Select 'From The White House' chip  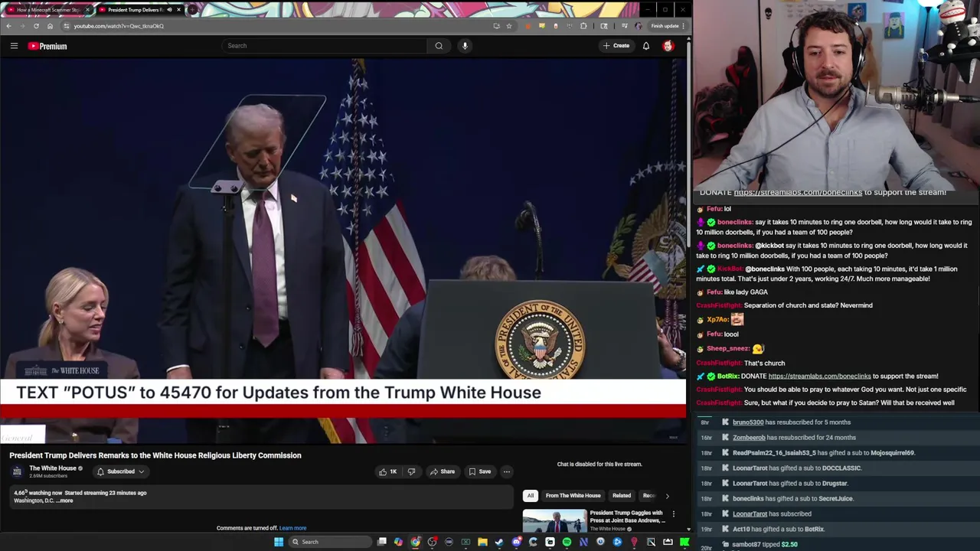[x=573, y=496]
